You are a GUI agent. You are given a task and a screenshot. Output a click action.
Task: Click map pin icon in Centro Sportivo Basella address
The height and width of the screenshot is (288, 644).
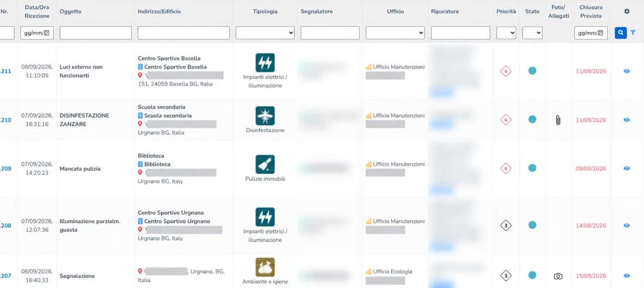click(140, 75)
